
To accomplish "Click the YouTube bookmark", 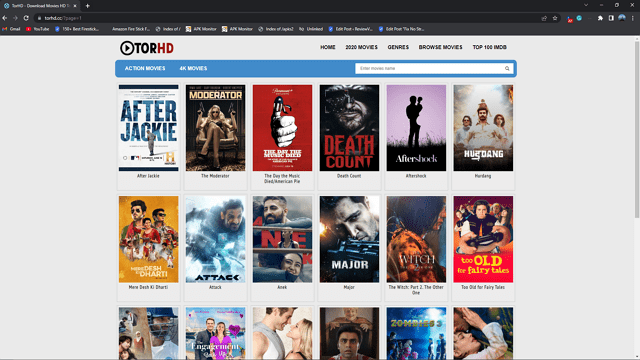I will coord(38,29).
